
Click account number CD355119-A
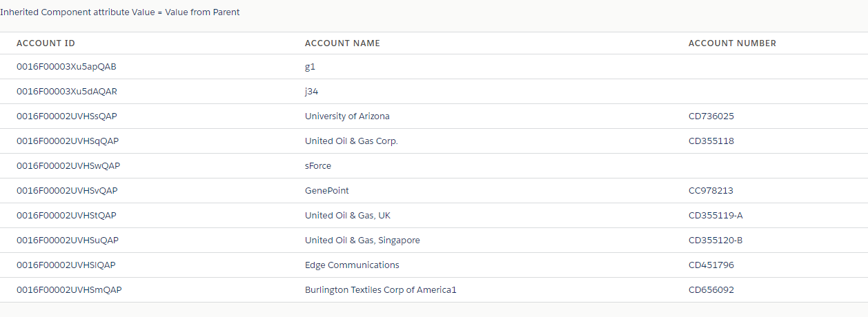pyautogui.click(x=716, y=216)
